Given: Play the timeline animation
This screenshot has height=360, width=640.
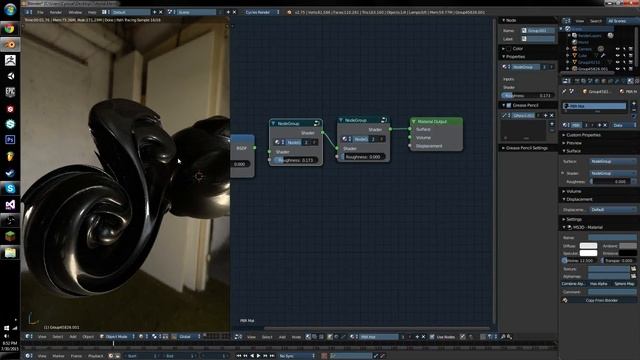Looking at the screenshot, I should coord(258,356).
